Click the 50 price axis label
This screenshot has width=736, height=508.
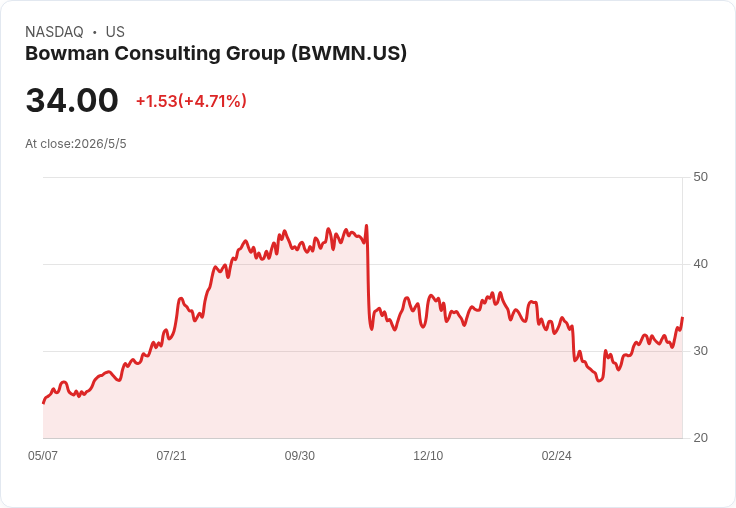click(x=700, y=177)
